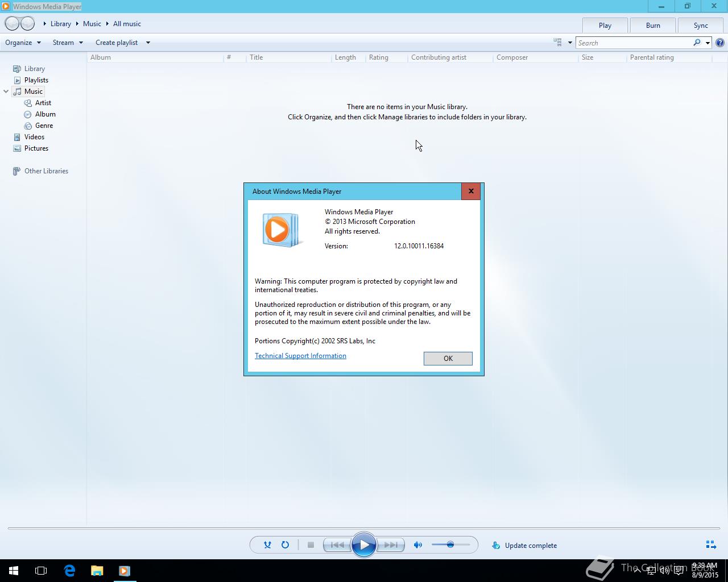Sort by the Album column header
This screenshot has height=582, width=728.
pos(155,57)
